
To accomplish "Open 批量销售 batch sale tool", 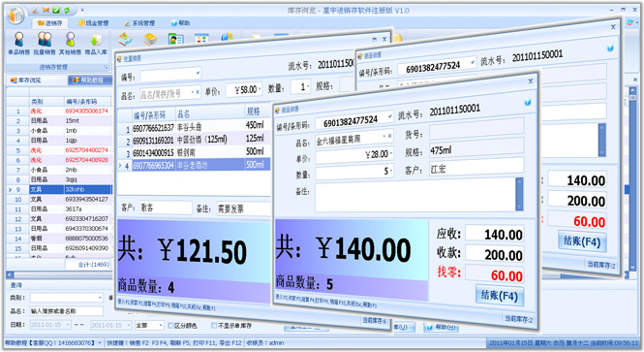I will click(x=45, y=44).
